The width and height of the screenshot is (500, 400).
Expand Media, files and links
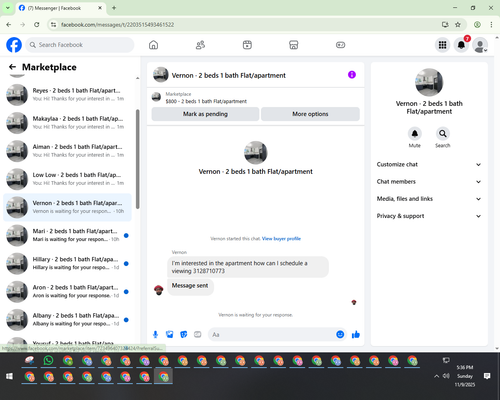[x=429, y=199]
